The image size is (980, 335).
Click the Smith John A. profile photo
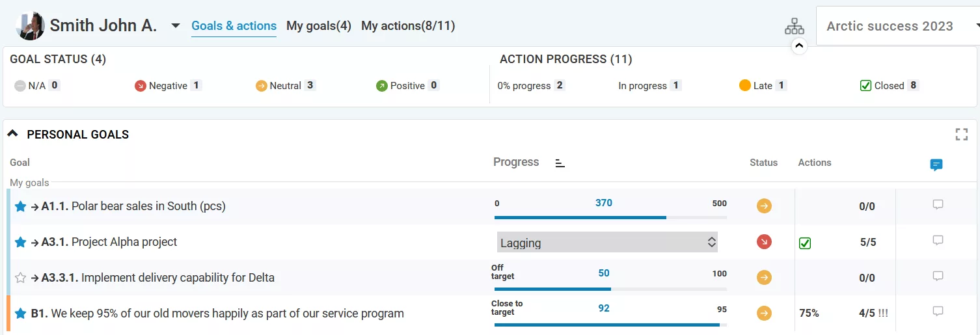pos(30,26)
